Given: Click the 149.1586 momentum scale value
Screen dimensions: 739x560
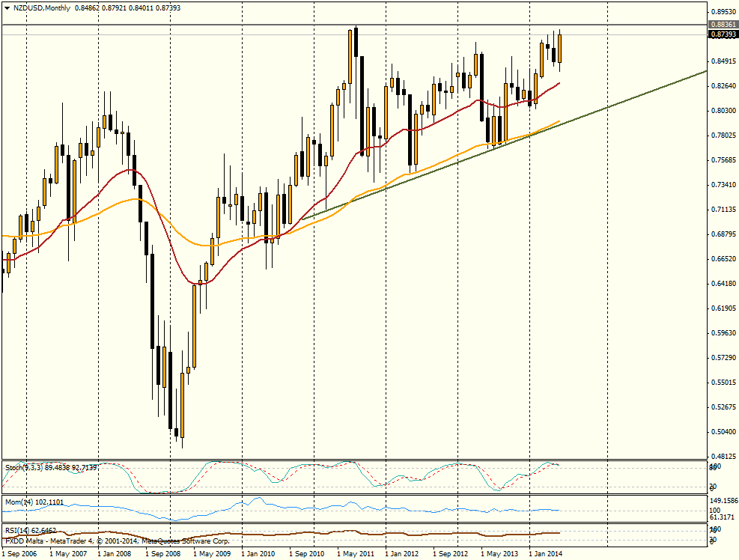Looking at the screenshot, I should coord(722,500).
